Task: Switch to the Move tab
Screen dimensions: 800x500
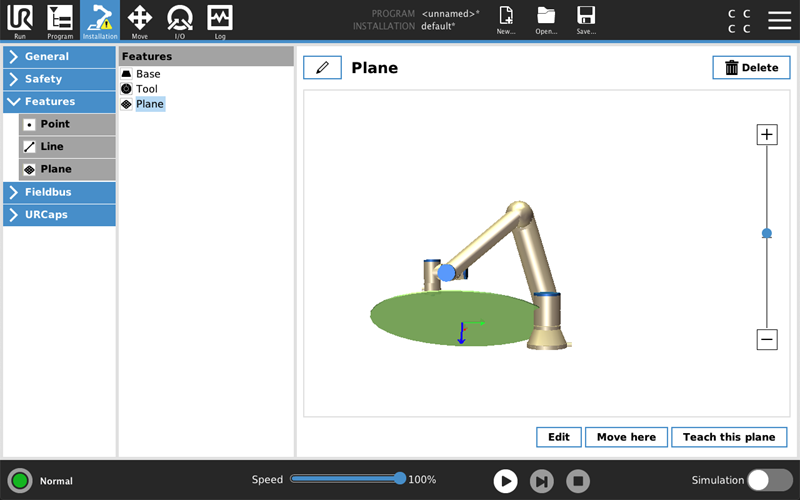Action: [x=140, y=19]
